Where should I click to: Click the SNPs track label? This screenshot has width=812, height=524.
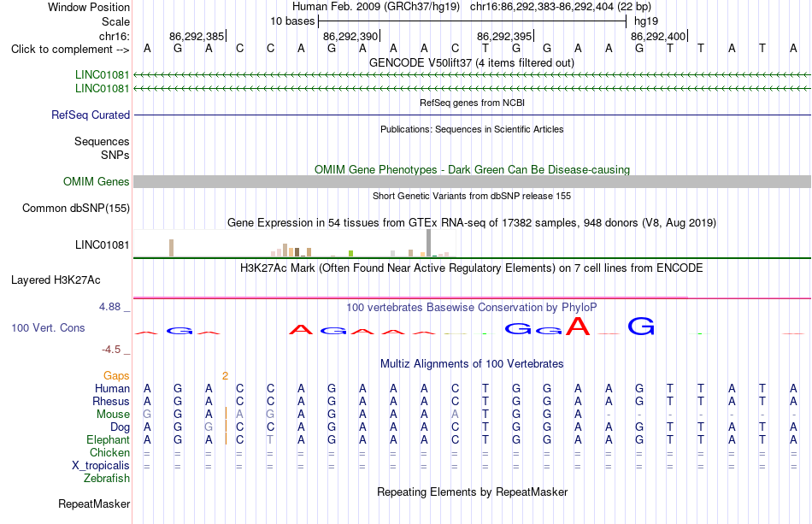(115, 155)
